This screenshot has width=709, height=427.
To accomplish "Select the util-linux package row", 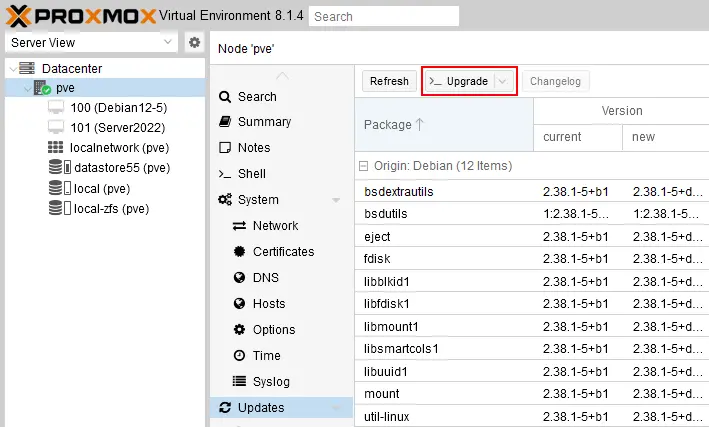I will click(532, 416).
